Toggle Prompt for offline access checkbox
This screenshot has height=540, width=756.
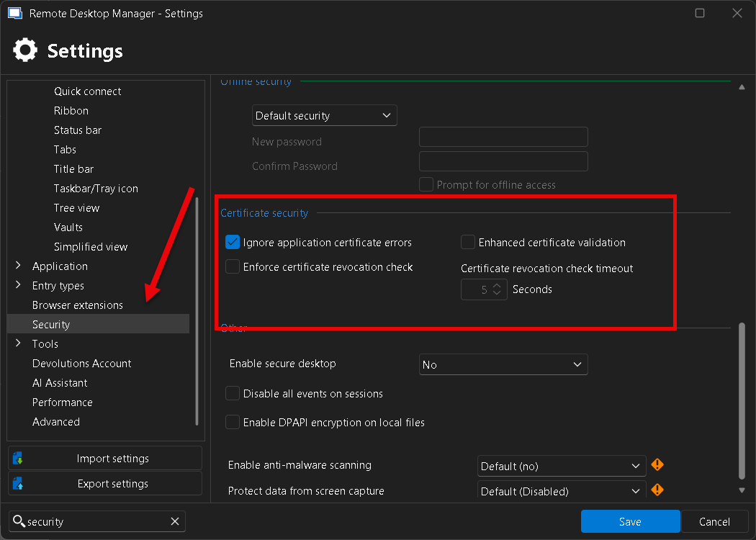click(426, 184)
